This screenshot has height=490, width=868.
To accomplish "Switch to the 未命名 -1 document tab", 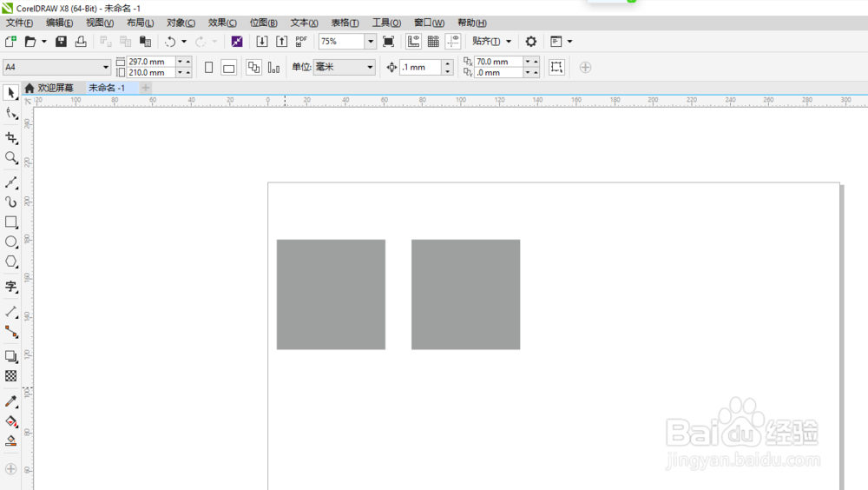I will 107,88.
